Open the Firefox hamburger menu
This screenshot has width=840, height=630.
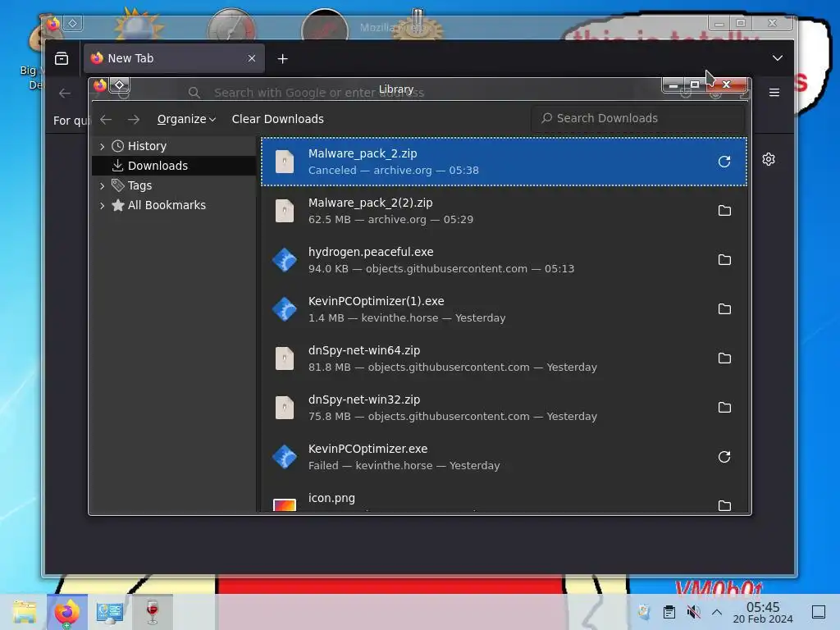coord(774,93)
